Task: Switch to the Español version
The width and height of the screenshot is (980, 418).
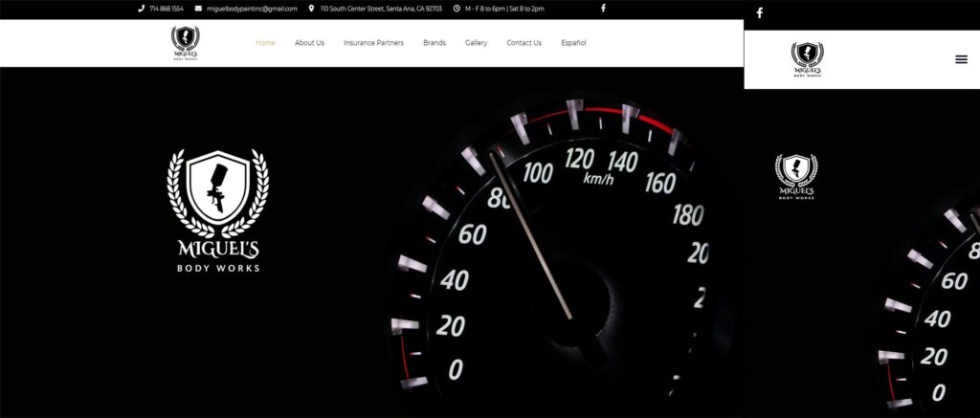Action: 574,43
